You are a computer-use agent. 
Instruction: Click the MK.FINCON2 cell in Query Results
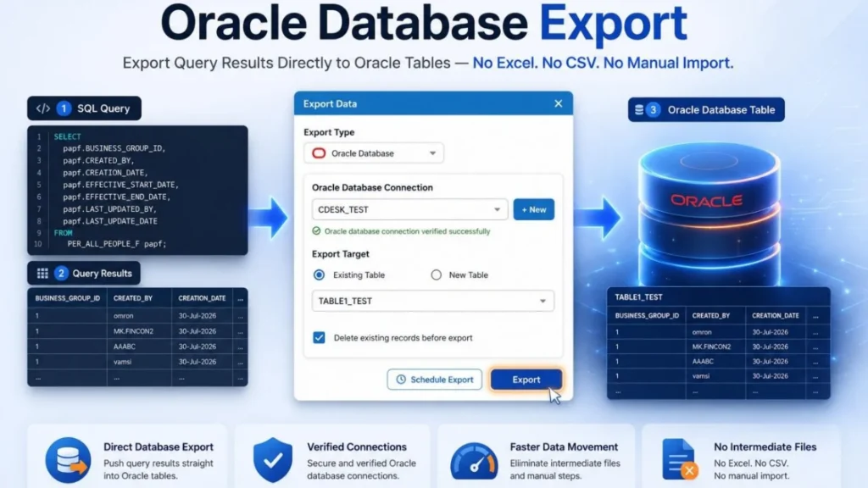133,331
